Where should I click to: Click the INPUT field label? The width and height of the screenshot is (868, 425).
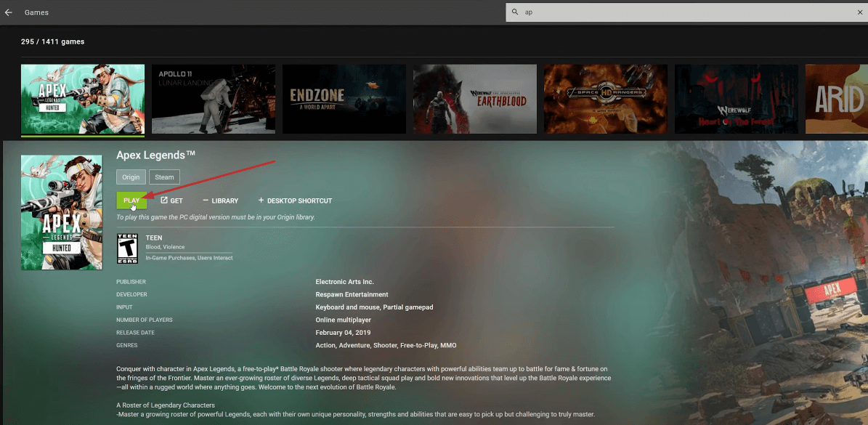[124, 307]
